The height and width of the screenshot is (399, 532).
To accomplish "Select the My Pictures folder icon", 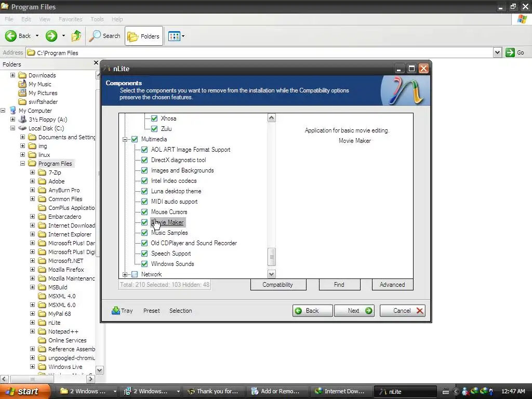I will (22, 92).
